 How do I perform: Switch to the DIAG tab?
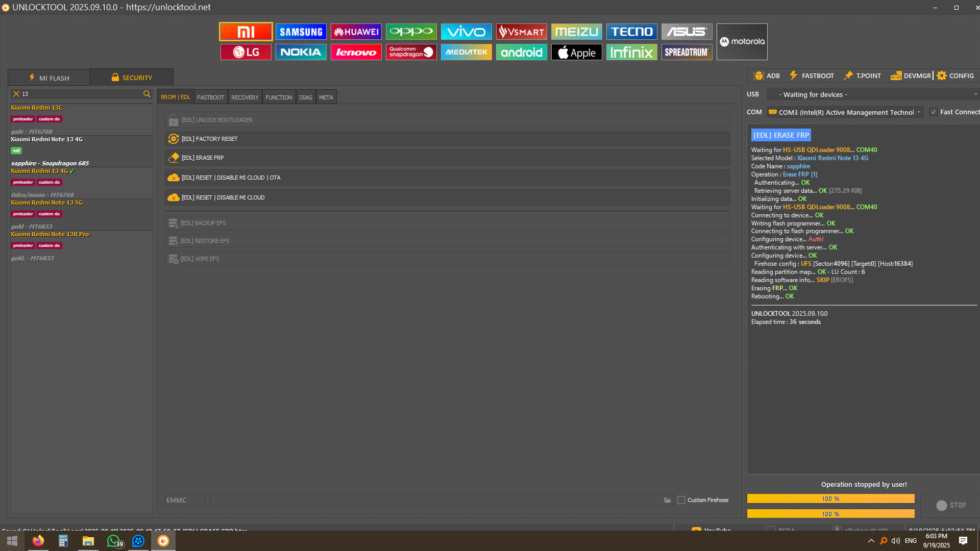(x=306, y=97)
